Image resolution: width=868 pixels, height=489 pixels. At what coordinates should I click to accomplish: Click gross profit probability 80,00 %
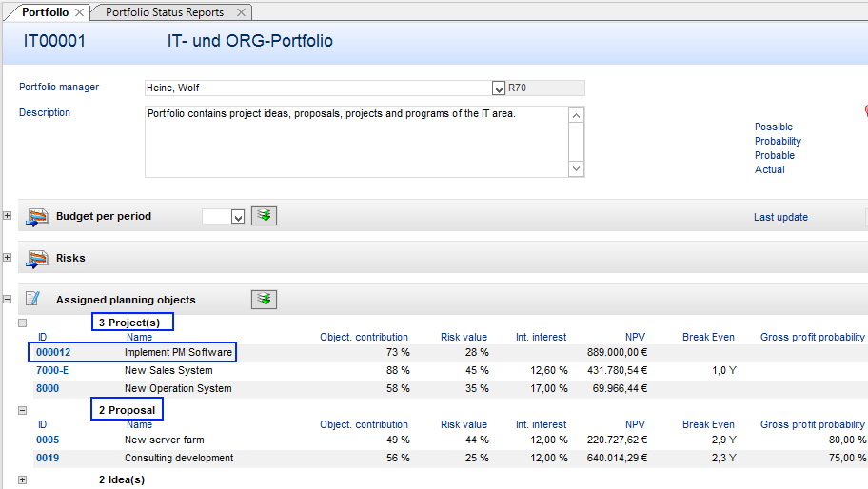847,440
